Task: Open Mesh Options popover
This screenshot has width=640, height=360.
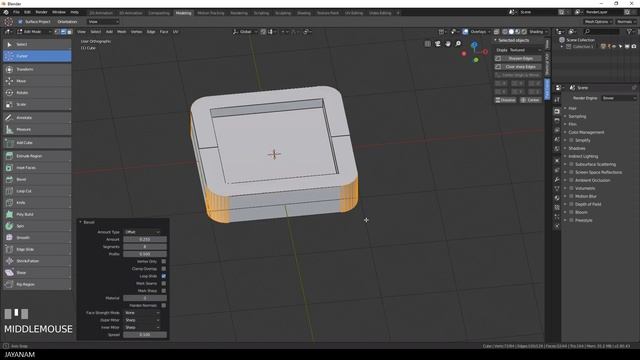Action: pos(598,22)
